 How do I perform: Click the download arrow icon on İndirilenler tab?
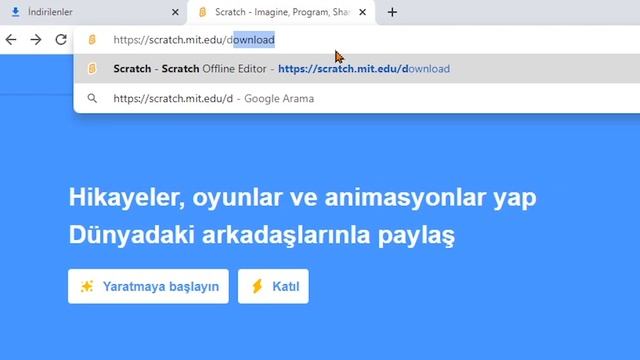[x=15, y=12]
